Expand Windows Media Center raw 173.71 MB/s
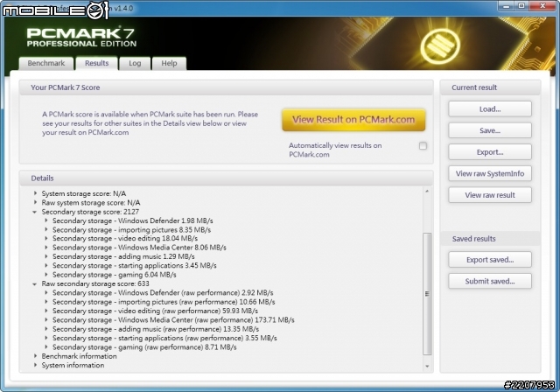The image size is (560, 392). tap(46, 320)
